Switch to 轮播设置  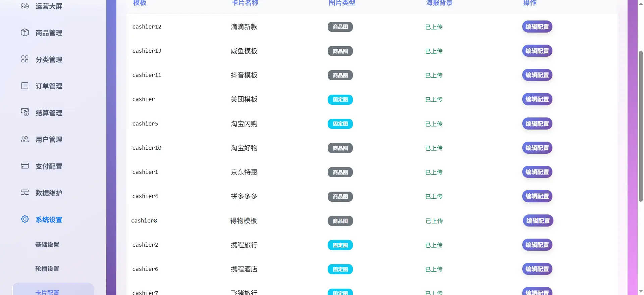click(x=47, y=268)
